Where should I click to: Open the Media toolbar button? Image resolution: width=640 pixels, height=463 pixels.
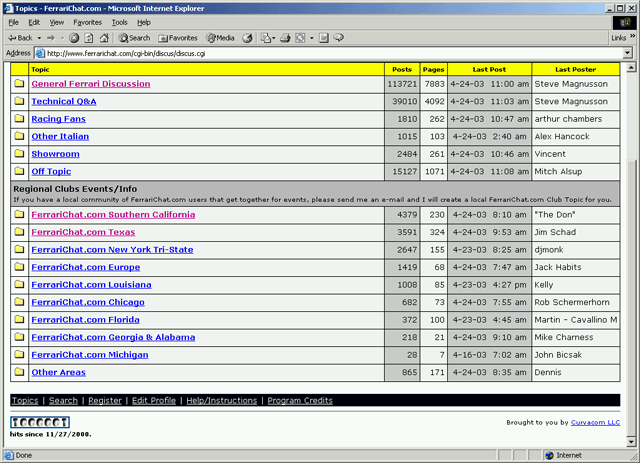click(220, 38)
